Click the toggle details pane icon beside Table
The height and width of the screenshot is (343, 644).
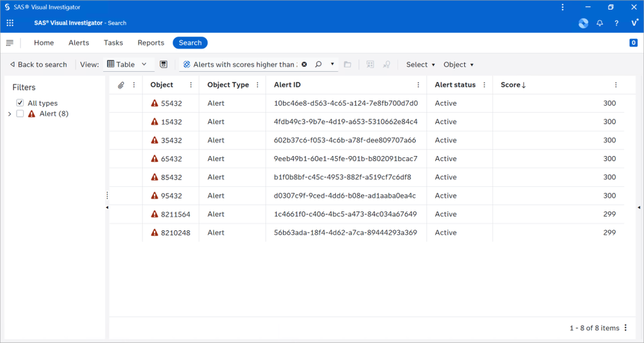pos(164,64)
